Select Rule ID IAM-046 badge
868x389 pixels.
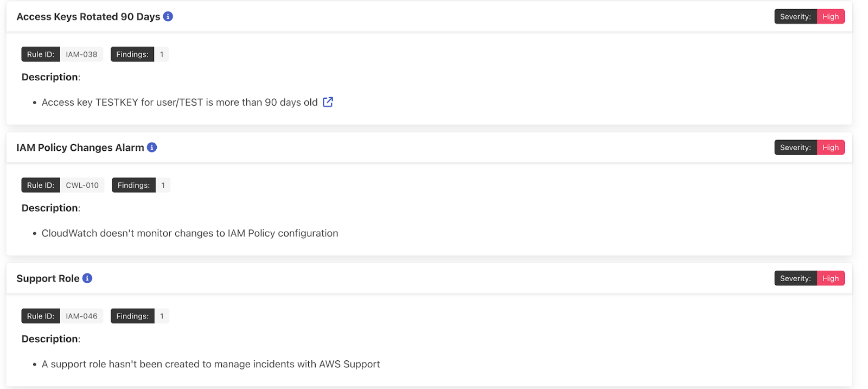81,316
